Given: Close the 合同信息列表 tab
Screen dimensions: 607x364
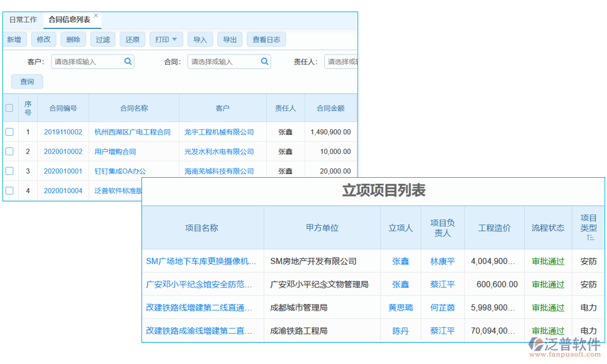Looking at the screenshot, I should 95,15.
